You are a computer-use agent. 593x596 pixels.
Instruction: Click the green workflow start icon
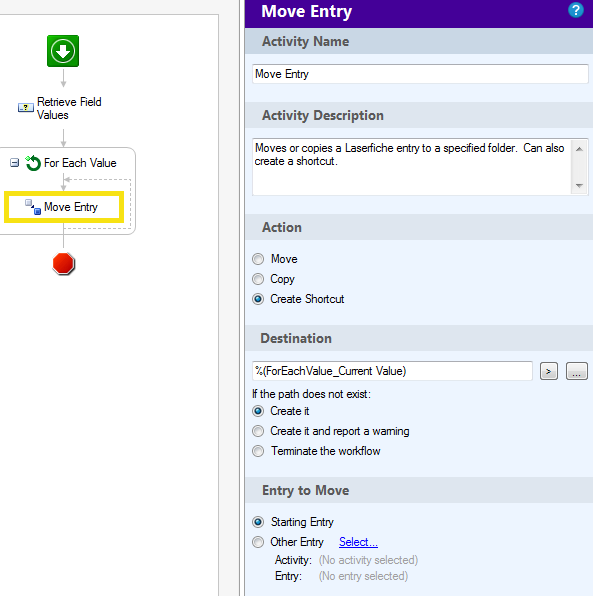click(x=63, y=51)
